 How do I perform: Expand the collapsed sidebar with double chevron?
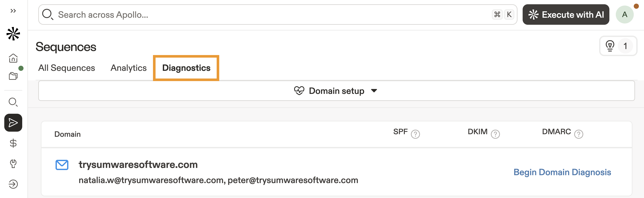click(x=13, y=11)
